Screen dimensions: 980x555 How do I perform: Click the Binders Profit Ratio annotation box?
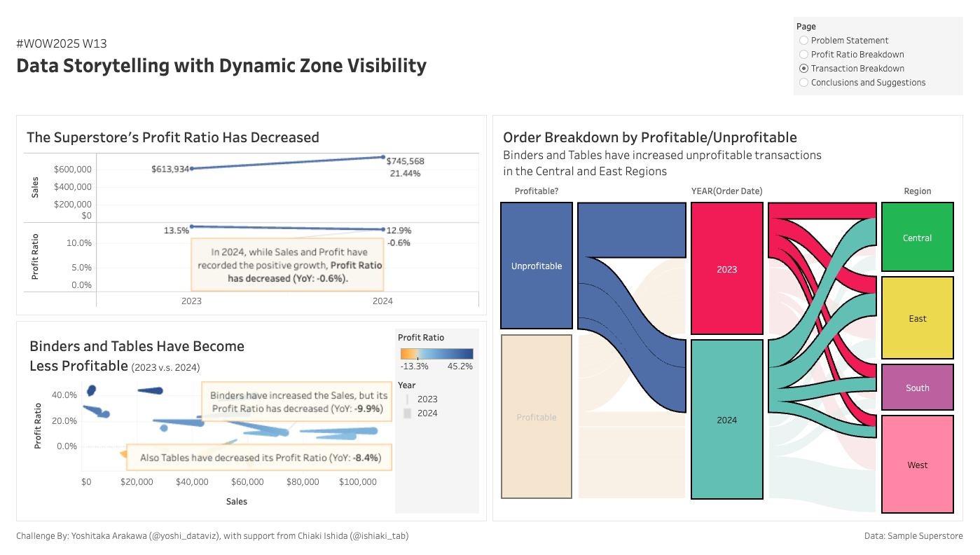pyautogui.click(x=297, y=402)
